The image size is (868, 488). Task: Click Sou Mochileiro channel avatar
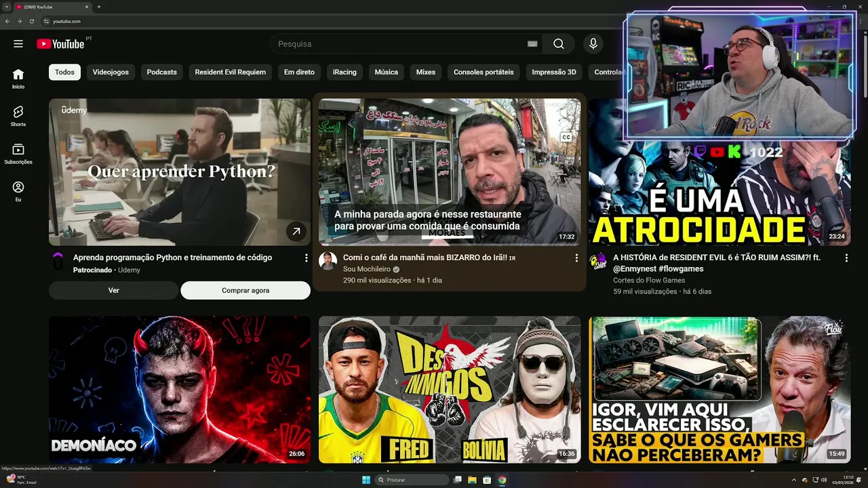(x=328, y=261)
